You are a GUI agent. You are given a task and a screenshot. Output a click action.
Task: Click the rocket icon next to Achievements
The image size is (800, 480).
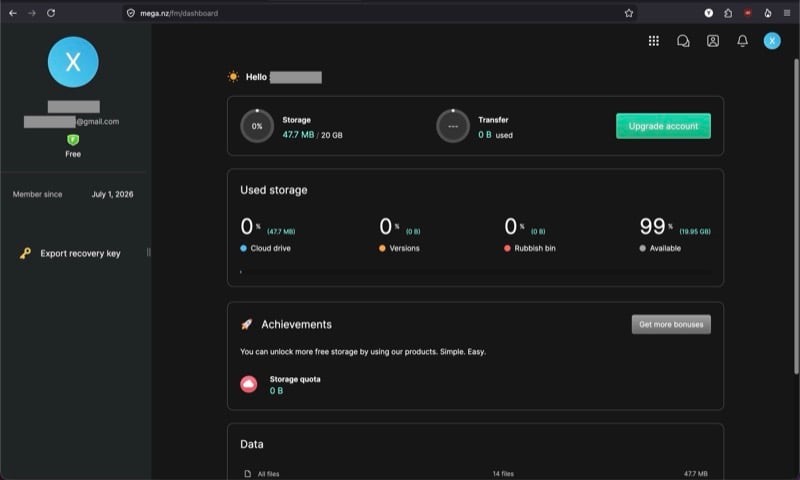[x=247, y=324]
